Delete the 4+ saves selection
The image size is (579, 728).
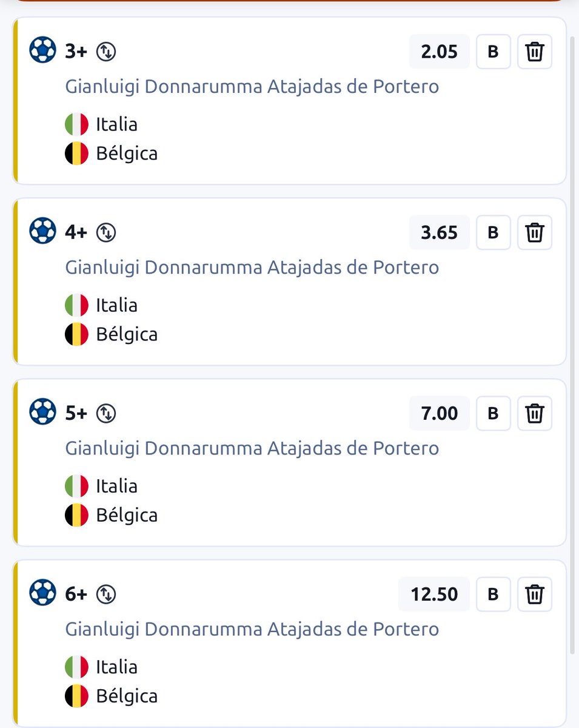coord(535,232)
